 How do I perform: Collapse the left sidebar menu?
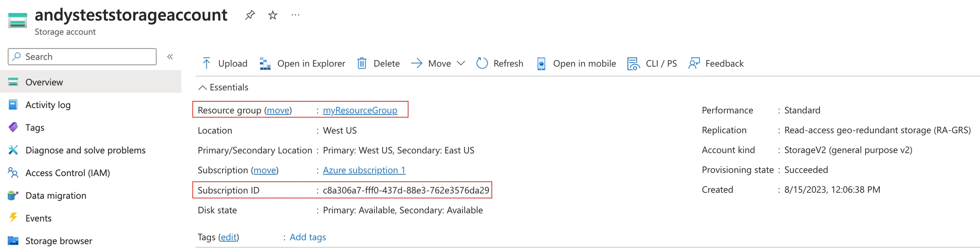[170, 57]
